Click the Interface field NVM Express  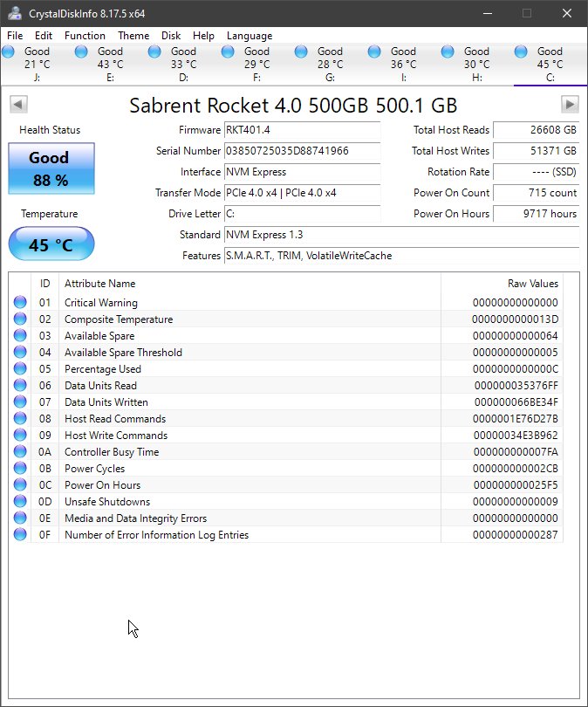point(303,172)
